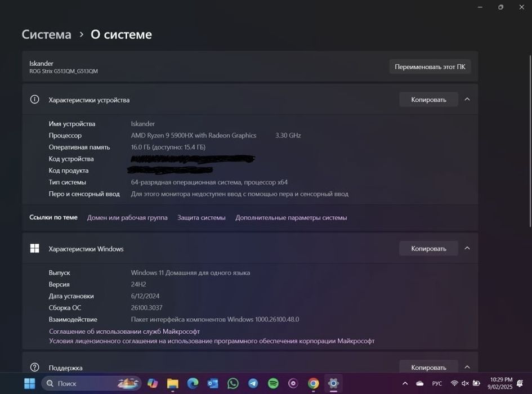Screen dimensions: 532x394
Task: Click the version value 24H2
Action: point(138,284)
